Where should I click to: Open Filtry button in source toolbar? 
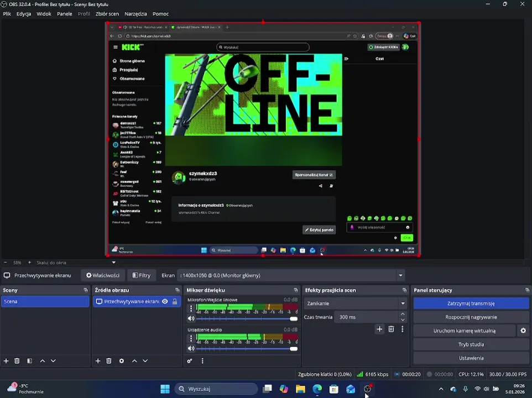(x=141, y=275)
